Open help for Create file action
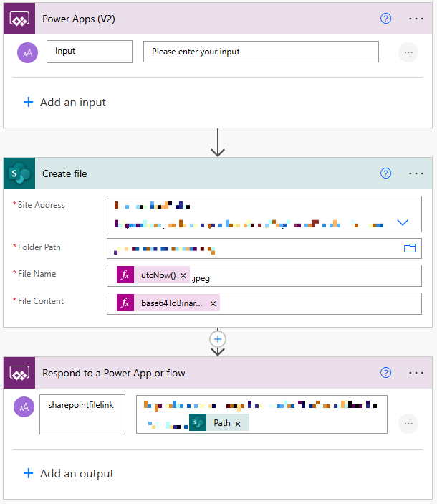This screenshot has height=504, width=437. pyautogui.click(x=386, y=173)
